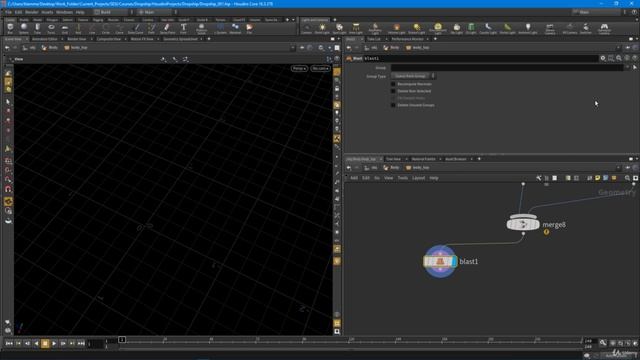This screenshot has width=640, height=360.
Task: Select the L-System shelf tool
Action: tap(220, 28)
